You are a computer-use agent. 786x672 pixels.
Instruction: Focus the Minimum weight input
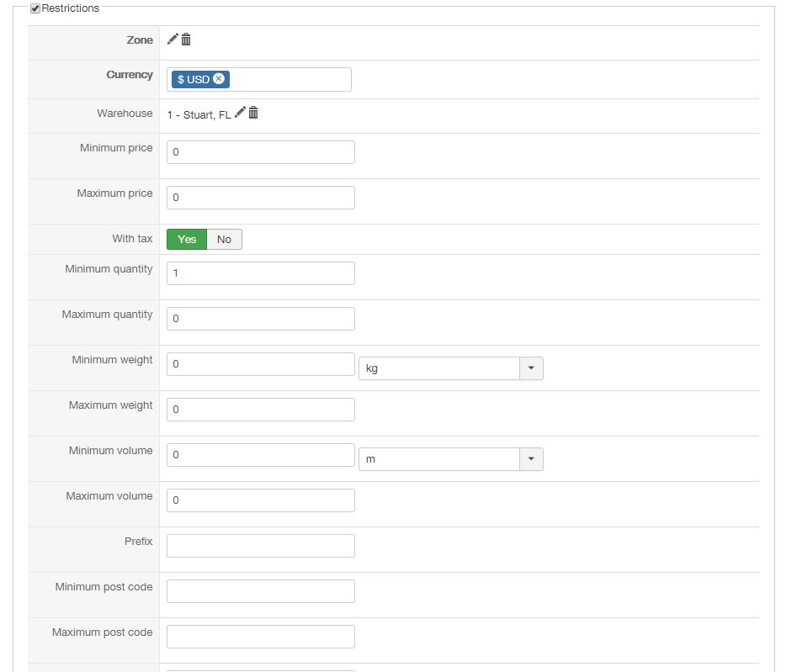tap(260, 364)
